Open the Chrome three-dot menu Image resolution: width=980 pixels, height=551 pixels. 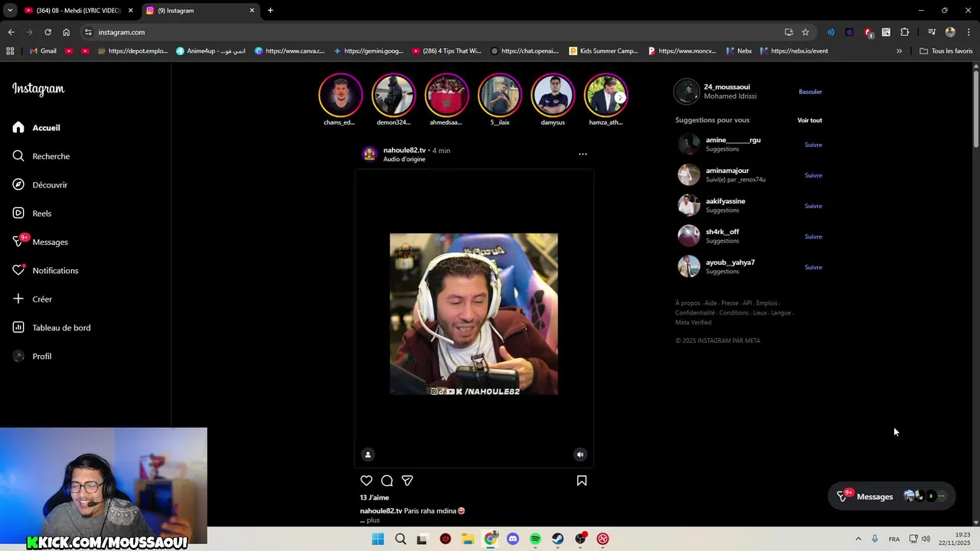(969, 32)
